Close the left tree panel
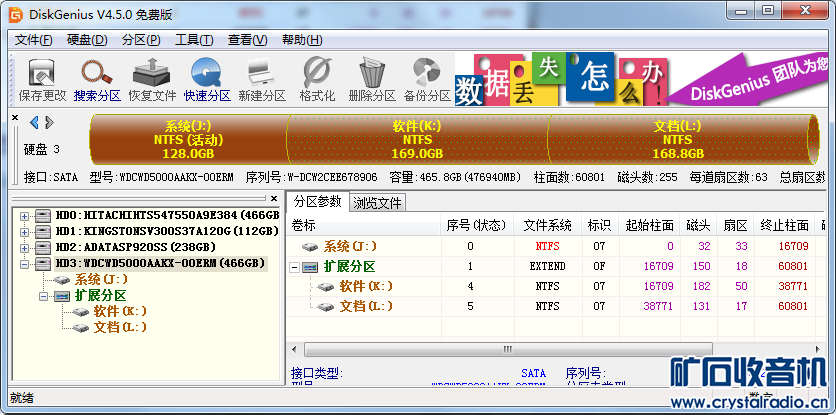The image size is (836, 415). [274, 198]
